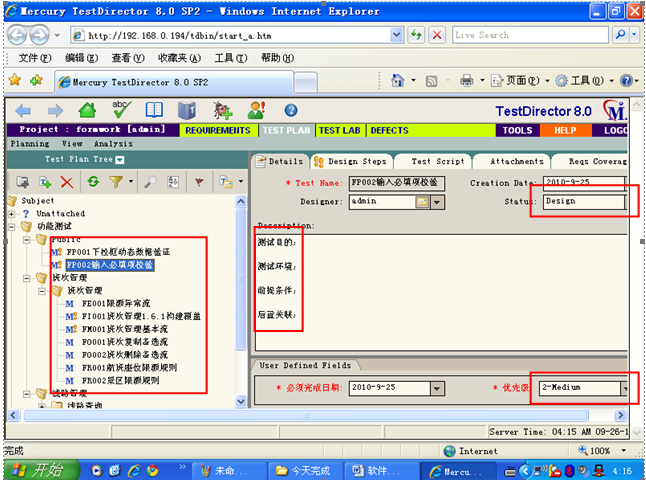Open copy/paste icon dropdown arrow
The height and width of the screenshot is (480, 646).
[241, 181]
